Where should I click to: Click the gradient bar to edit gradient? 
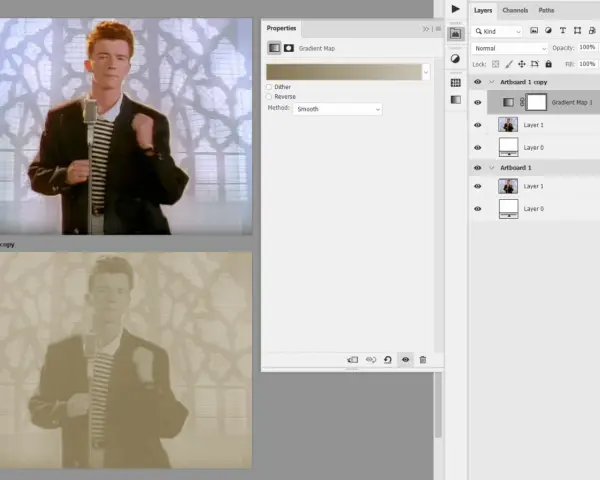pos(344,72)
